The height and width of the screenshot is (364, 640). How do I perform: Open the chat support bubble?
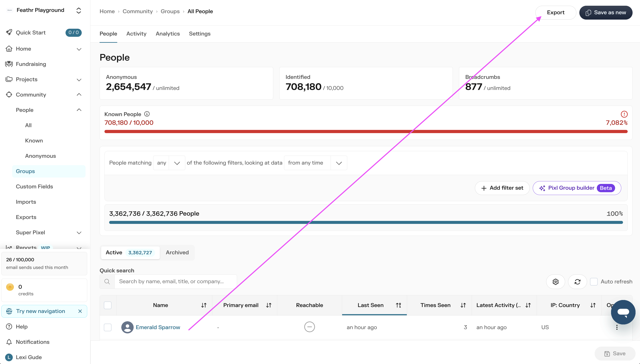point(623,312)
